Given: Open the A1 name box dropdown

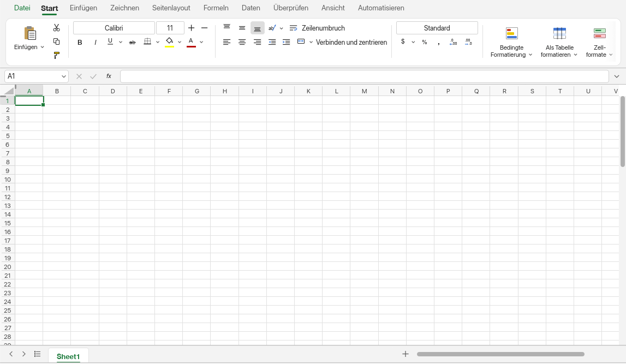Looking at the screenshot, I should pos(63,76).
